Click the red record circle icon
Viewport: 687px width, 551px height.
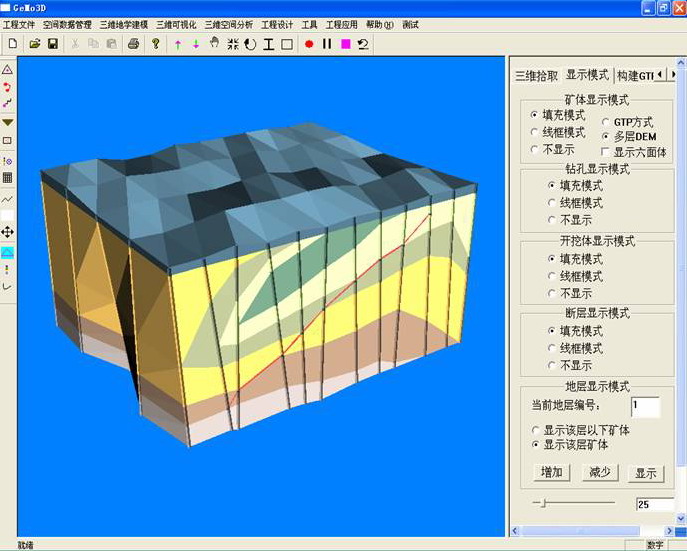click(x=309, y=44)
